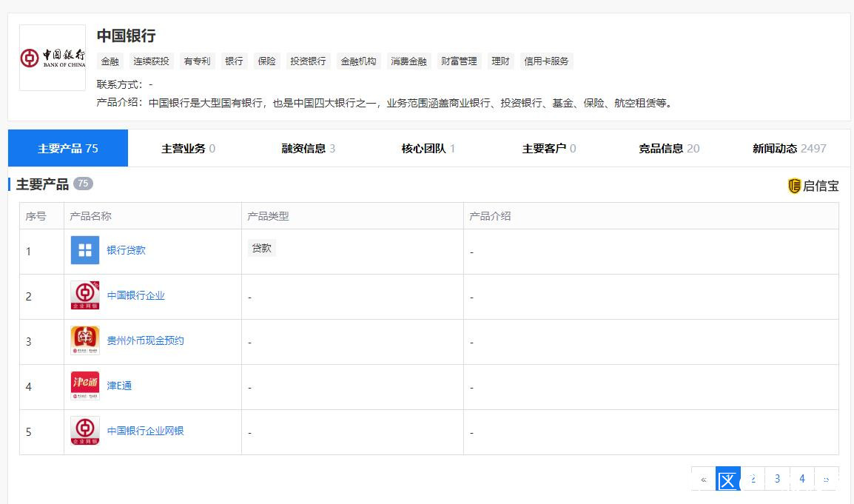Open the 融资信息 tab

pos(309,148)
